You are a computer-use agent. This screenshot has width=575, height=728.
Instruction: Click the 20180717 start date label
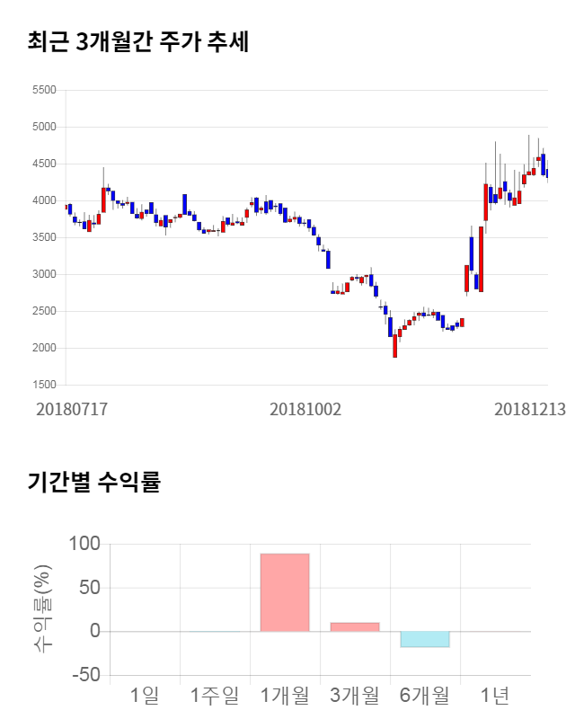tap(72, 409)
